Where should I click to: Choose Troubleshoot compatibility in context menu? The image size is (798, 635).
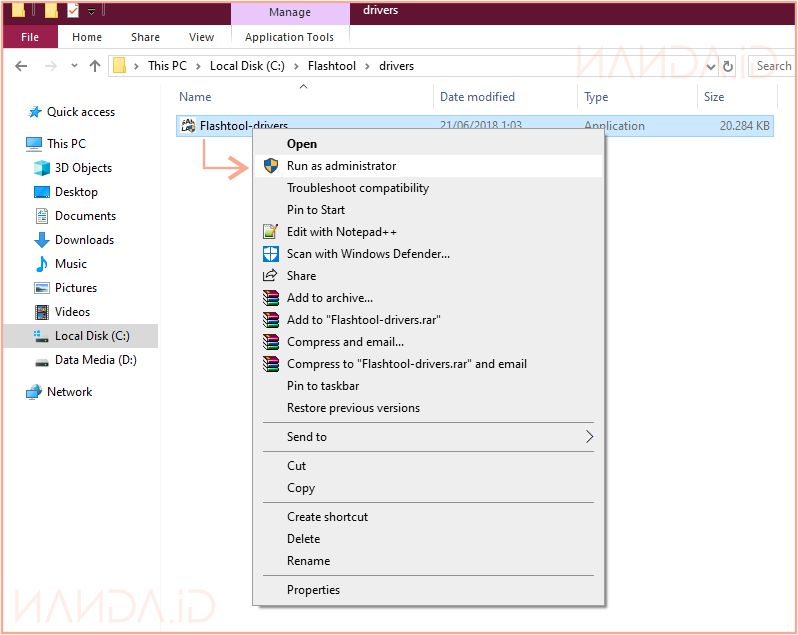click(357, 188)
